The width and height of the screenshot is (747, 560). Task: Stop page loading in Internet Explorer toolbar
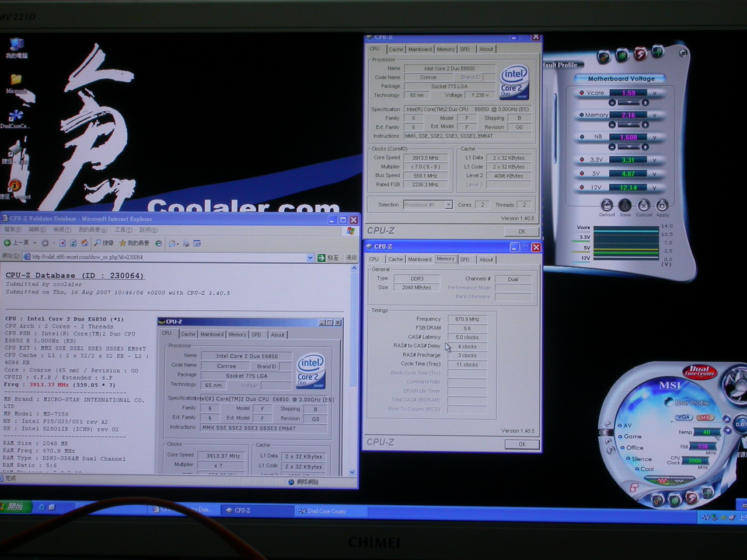tap(62, 243)
